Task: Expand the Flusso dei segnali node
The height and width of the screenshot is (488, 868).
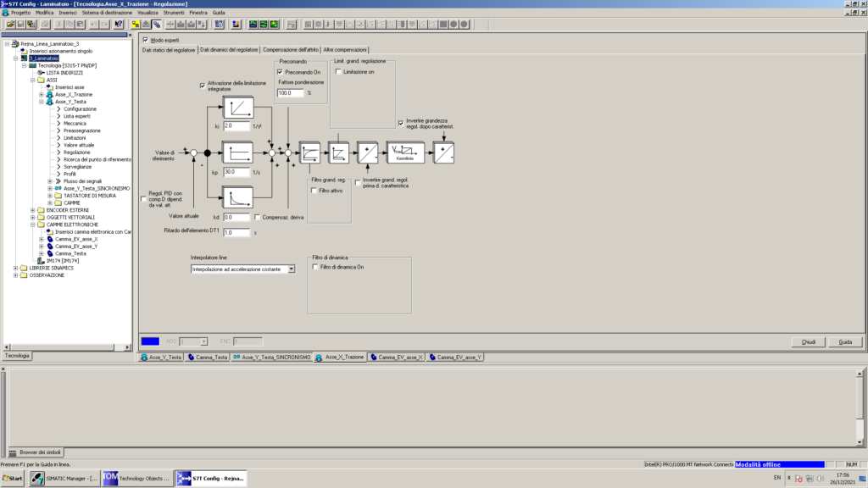Action: [x=50, y=181]
